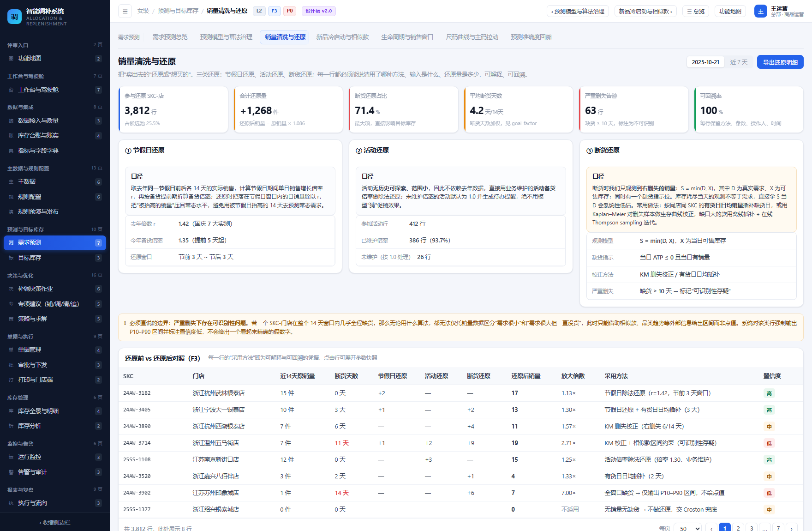The image size is (812, 531).
Task: Open the 目标库存 sidebar item
Action: click(x=55, y=258)
